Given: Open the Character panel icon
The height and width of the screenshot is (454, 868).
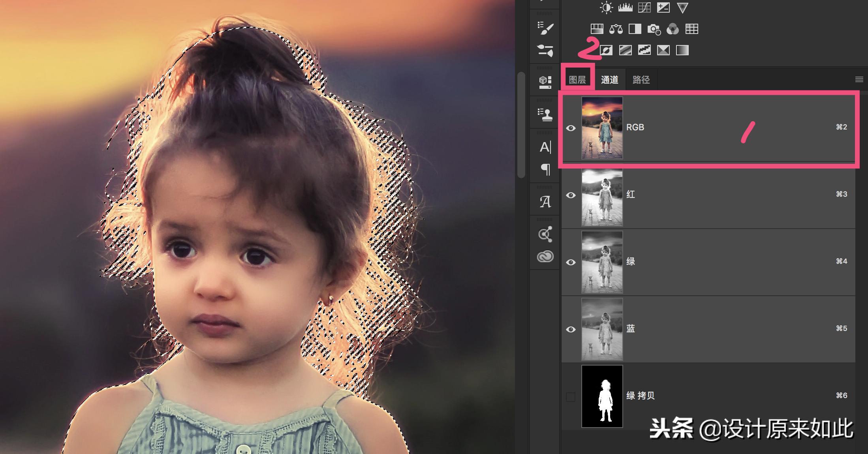Looking at the screenshot, I should point(545,147).
